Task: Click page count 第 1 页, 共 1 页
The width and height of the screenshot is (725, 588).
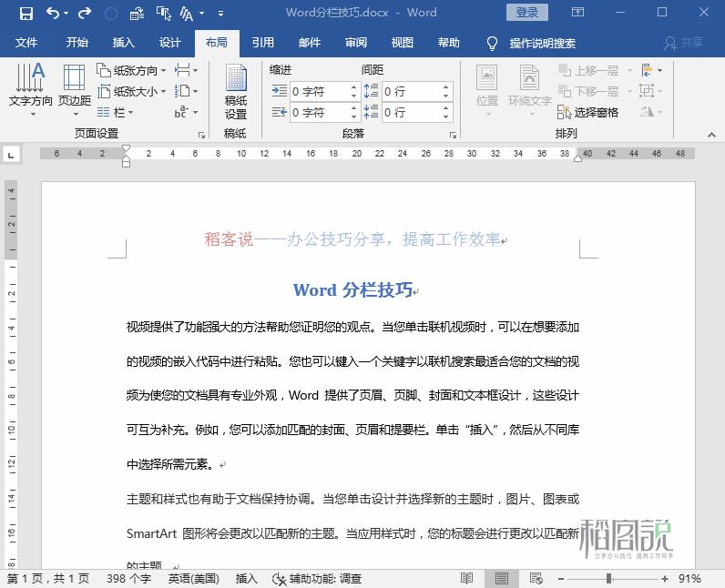Action: pyautogui.click(x=48, y=579)
